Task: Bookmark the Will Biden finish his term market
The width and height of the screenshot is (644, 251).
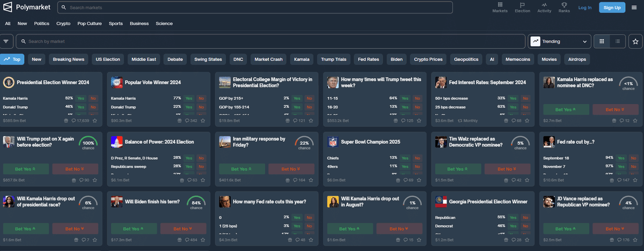Action: (x=203, y=240)
